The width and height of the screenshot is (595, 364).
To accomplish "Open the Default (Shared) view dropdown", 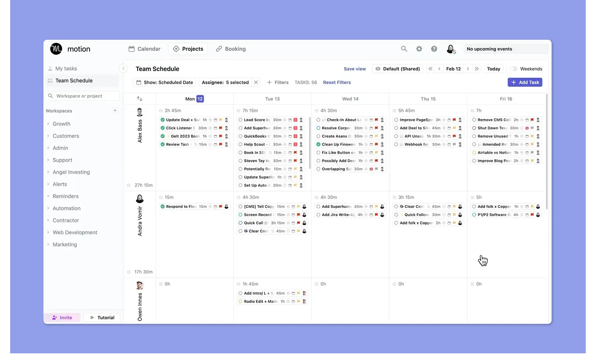I will point(397,68).
